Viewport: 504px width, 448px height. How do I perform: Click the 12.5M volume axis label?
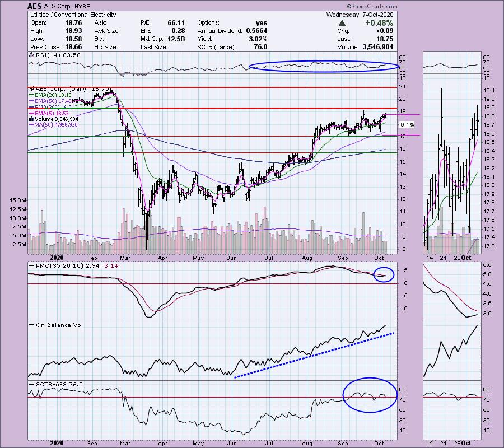click(x=18, y=209)
